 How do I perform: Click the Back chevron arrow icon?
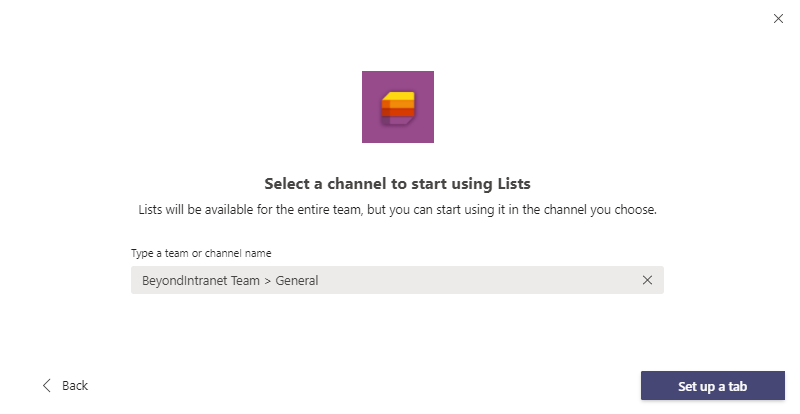point(47,386)
